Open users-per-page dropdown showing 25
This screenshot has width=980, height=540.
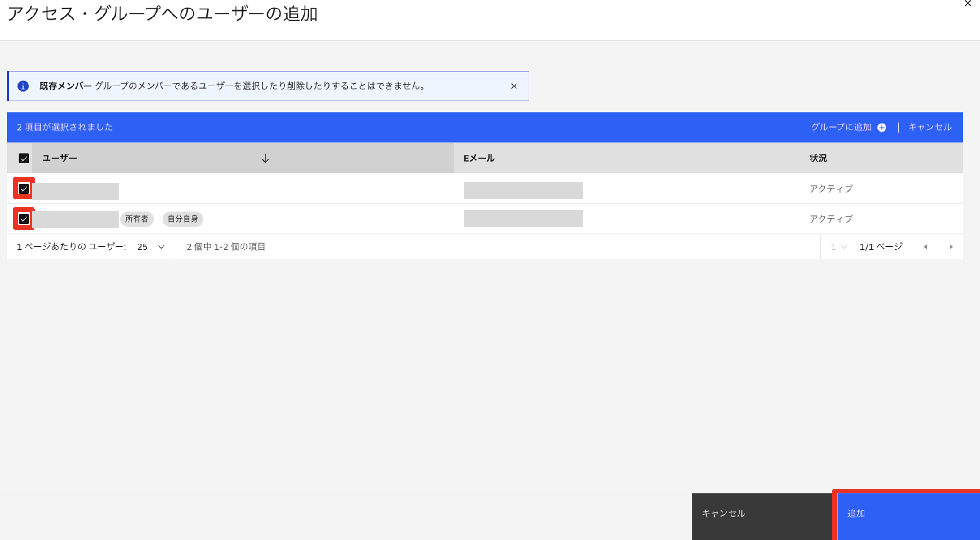[151, 247]
